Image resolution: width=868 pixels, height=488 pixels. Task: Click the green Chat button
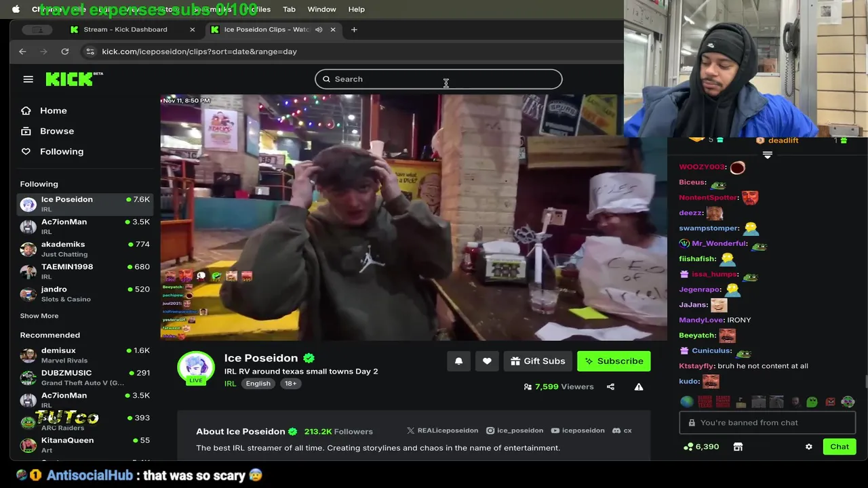pos(840,447)
